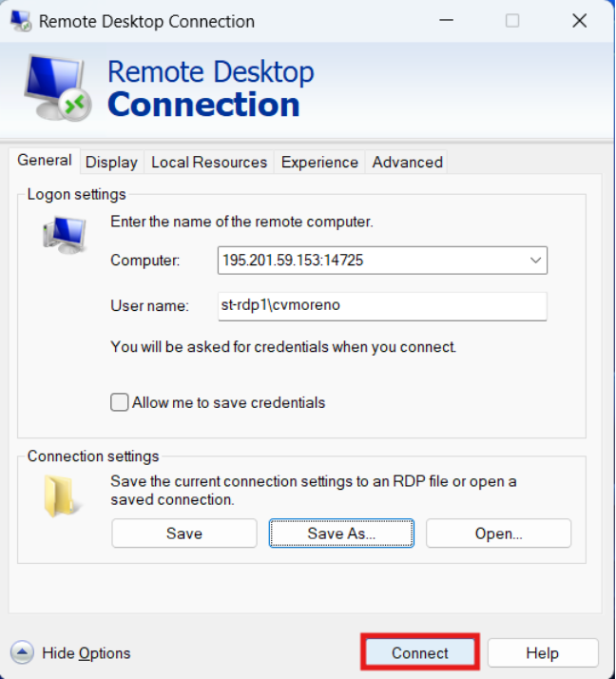Screen dimensions: 616x679
Task: Collapse dialog using Hide Options
Action: pyautogui.click(x=86, y=653)
